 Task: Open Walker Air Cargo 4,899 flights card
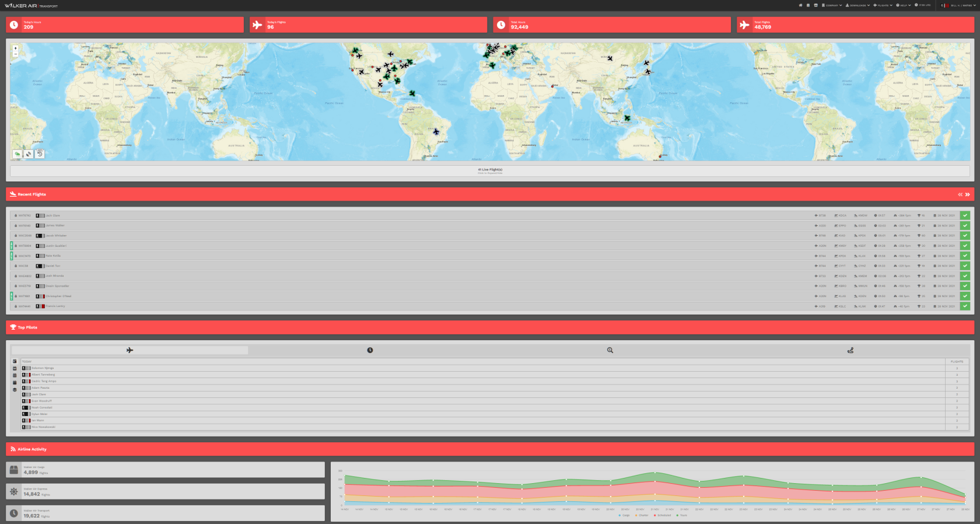pos(165,470)
